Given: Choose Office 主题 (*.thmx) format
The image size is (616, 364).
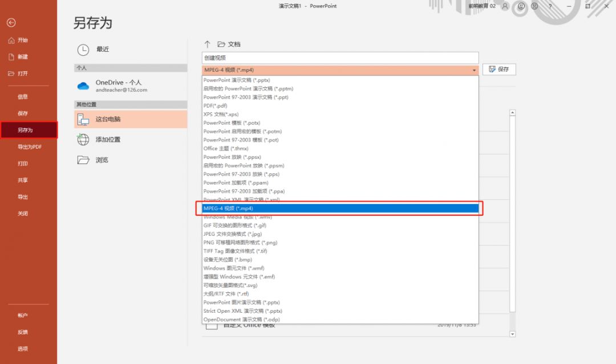Looking at the screenshot, I should coord(340,149).
